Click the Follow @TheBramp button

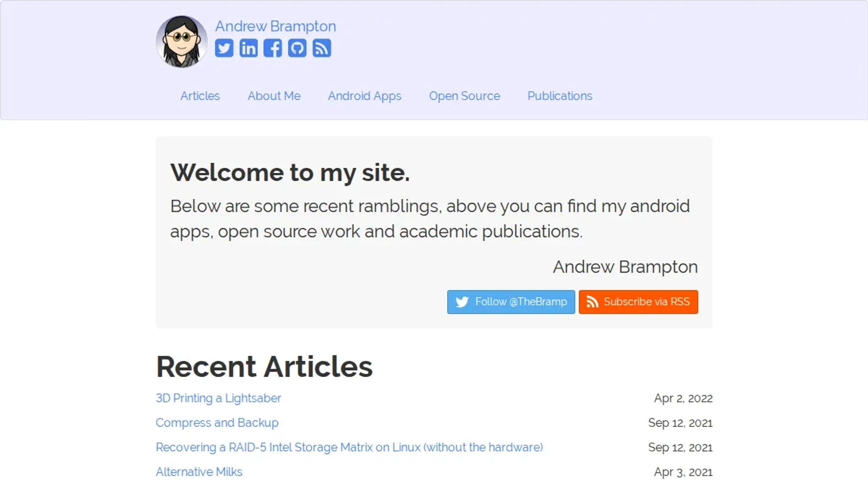point(511,302)
